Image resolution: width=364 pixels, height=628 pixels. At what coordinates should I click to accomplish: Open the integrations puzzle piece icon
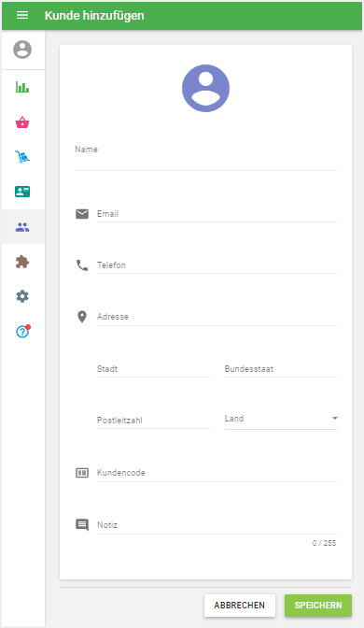[x=22, y=262]
